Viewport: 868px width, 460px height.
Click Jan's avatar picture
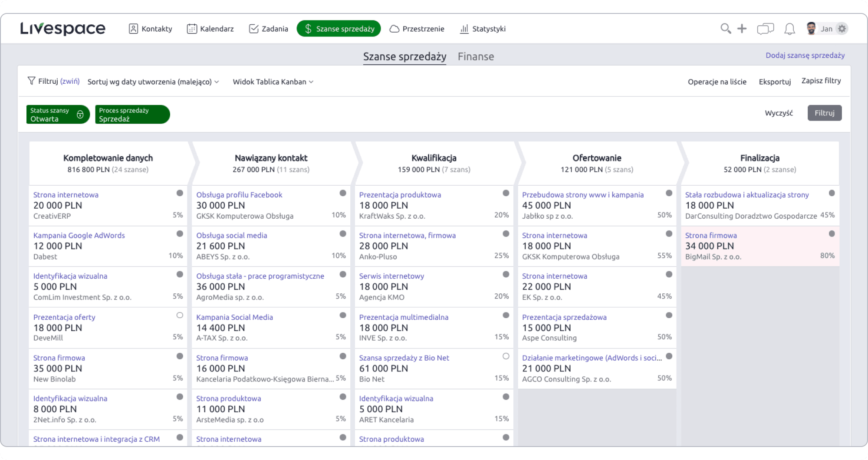pyautogui.click(x=811, y=29)
